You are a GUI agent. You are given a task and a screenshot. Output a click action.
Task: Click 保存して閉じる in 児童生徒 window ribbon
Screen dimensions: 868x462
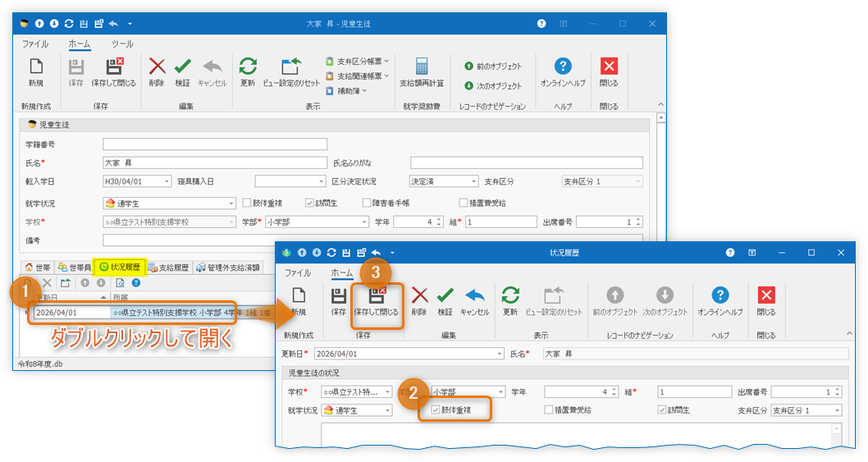(113, 72)
